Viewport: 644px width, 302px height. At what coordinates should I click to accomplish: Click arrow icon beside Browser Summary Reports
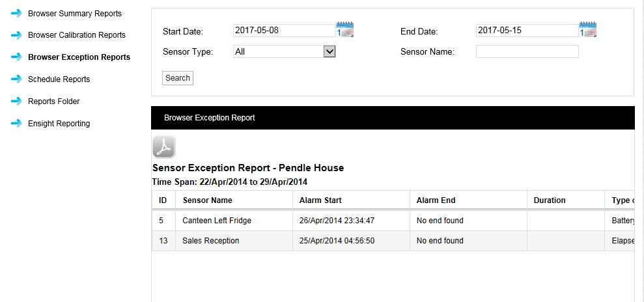(16, 13)
